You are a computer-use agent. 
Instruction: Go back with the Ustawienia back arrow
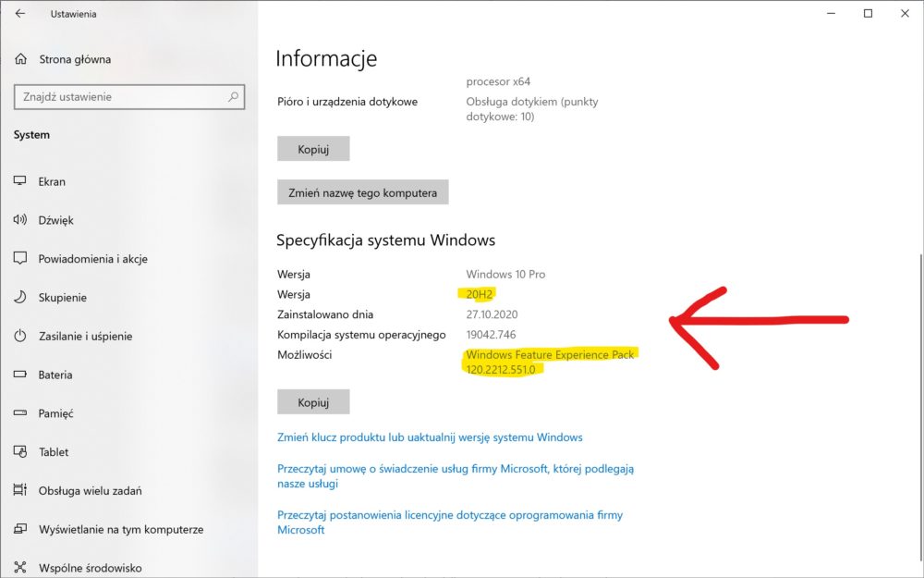coord(20,14)
